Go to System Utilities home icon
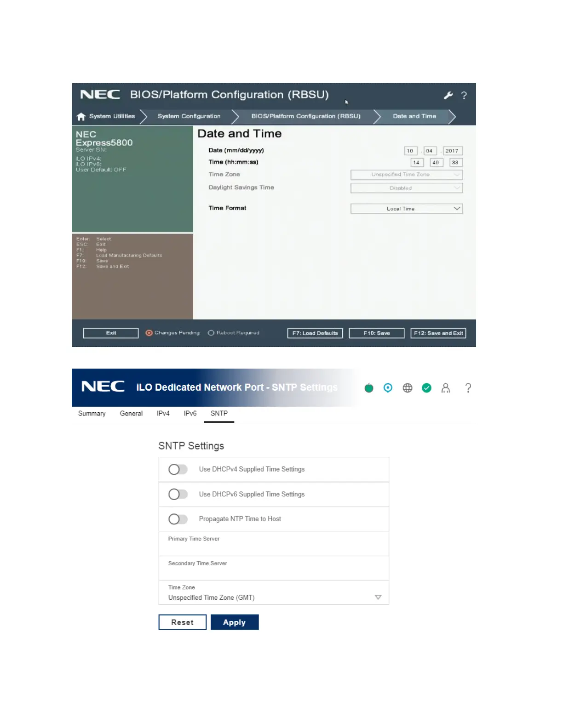The image size is (563, 728). click(81, 116)
